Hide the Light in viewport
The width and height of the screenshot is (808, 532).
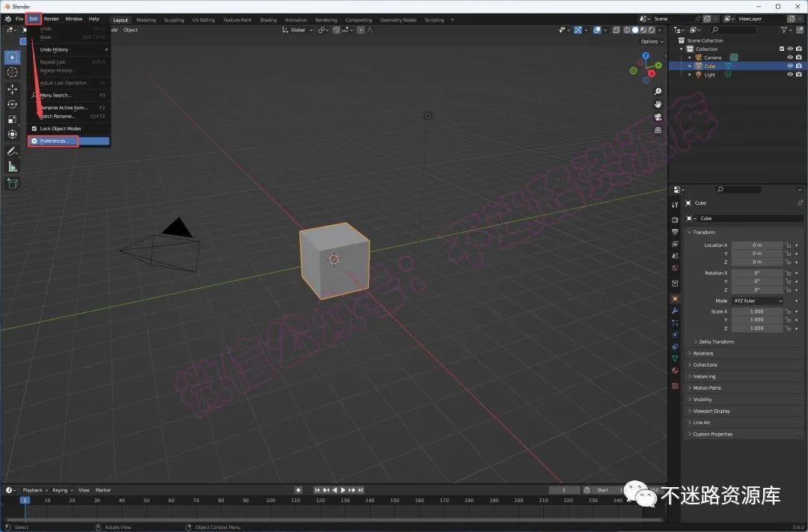point(790,75)
